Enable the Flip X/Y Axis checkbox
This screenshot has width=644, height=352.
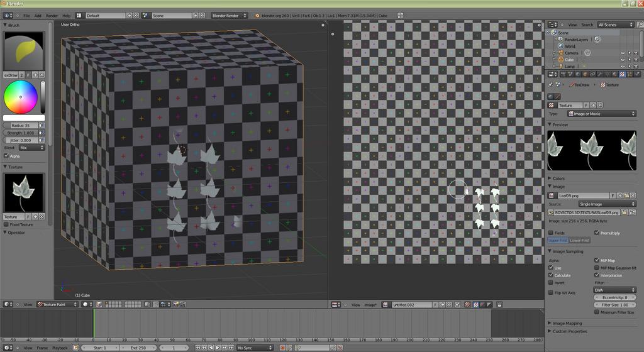pos(551,292)
